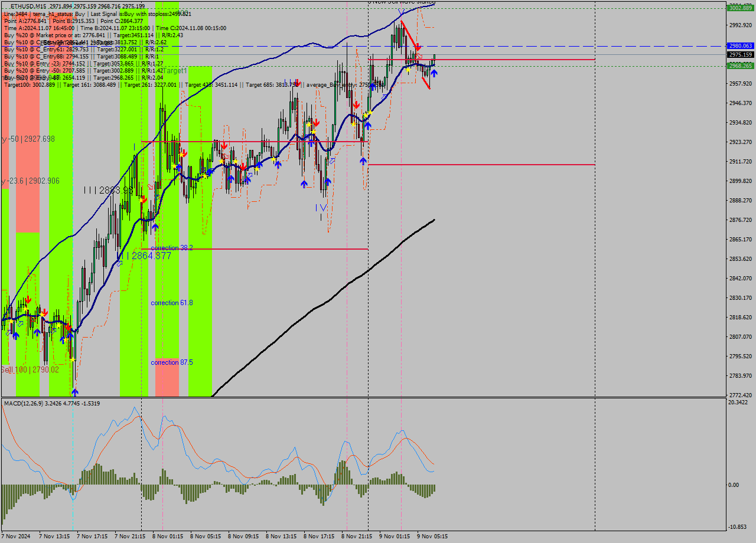The image size is (756, 543).
Task: Click the '7 Nov 17:15' time label
Action: coord(92,537)
